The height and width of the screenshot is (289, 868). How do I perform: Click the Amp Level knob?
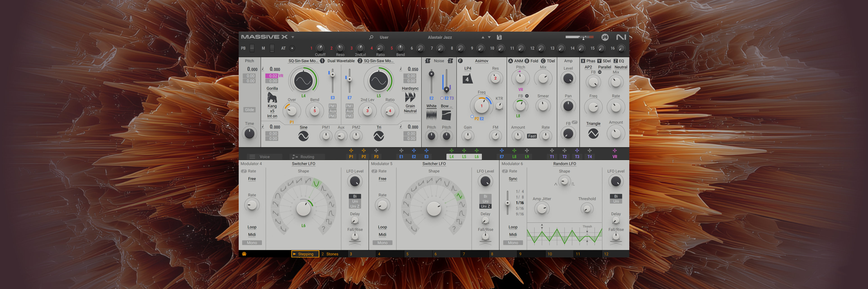[x=568, y=78]
